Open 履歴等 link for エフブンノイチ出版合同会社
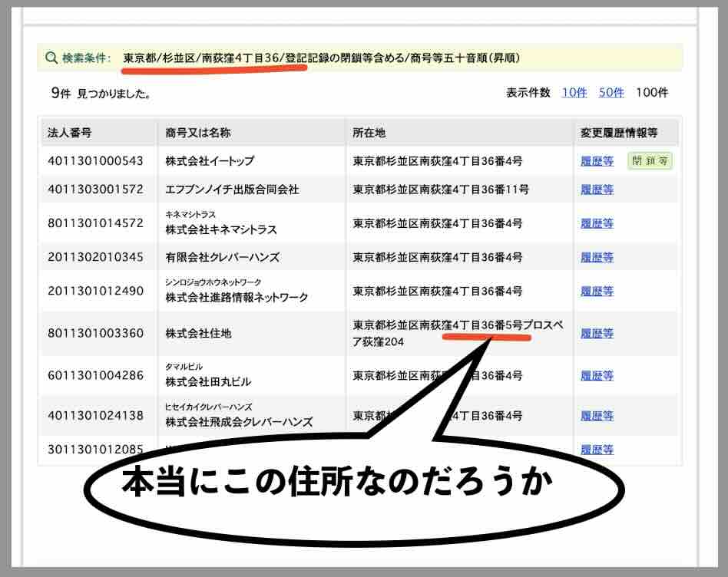Image resolution: width=728 pixels, height=577 pixels. (x=597, y=190)
